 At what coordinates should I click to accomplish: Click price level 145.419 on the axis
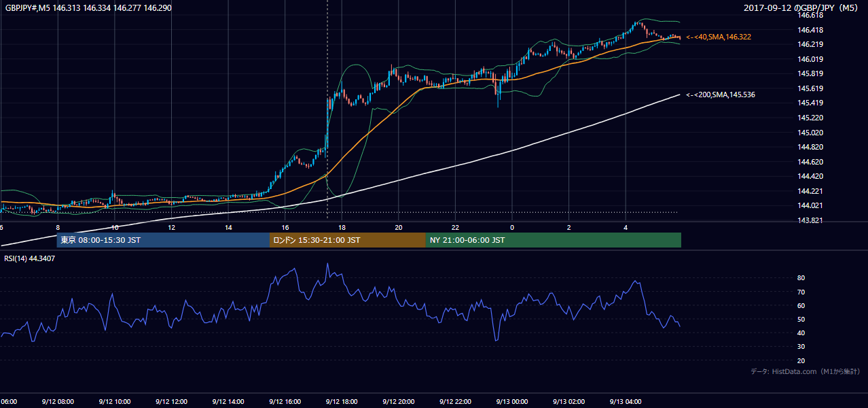pyautogui.click(x=811, y=103)
